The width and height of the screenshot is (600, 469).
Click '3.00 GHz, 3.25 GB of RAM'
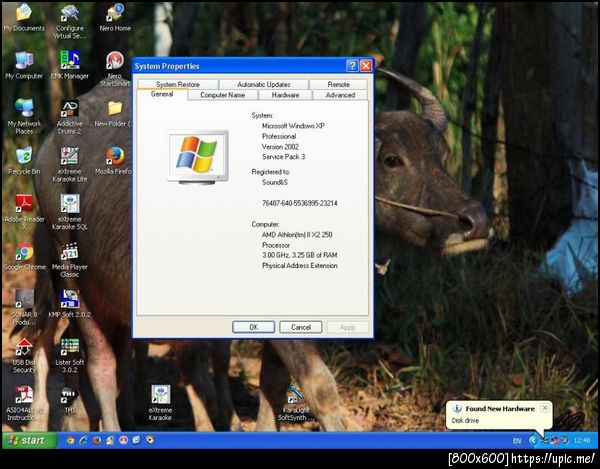[300, 255]
